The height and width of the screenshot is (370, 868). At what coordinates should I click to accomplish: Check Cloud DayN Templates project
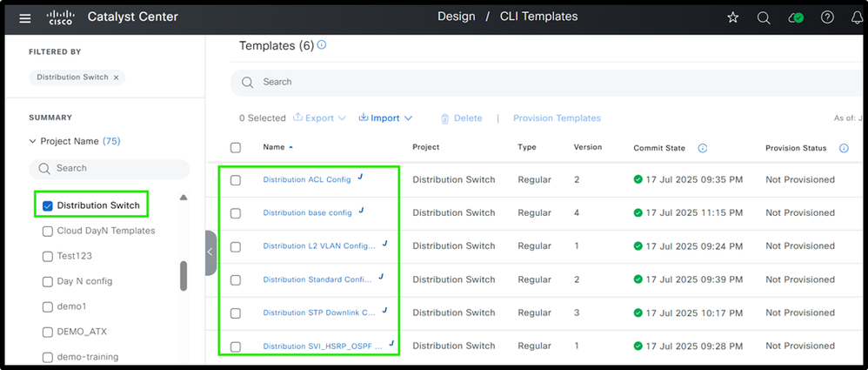coord(48,231)
